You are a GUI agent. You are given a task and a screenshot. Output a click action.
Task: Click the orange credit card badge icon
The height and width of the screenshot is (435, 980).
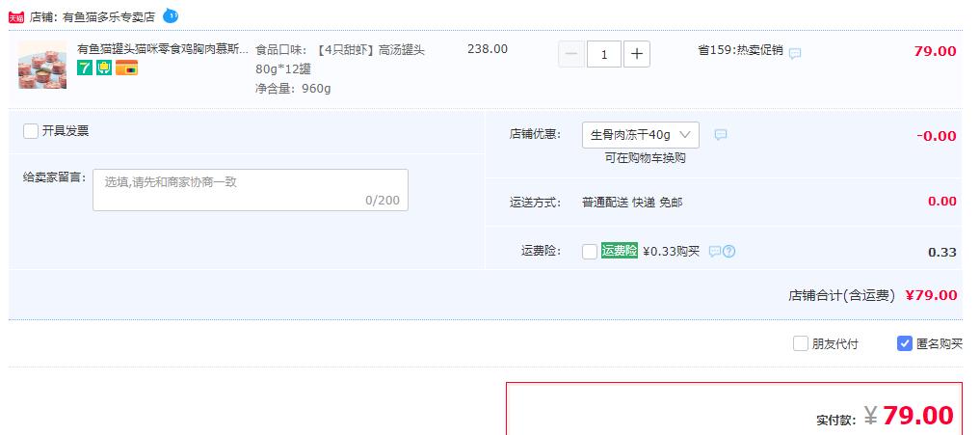point(126,68)
